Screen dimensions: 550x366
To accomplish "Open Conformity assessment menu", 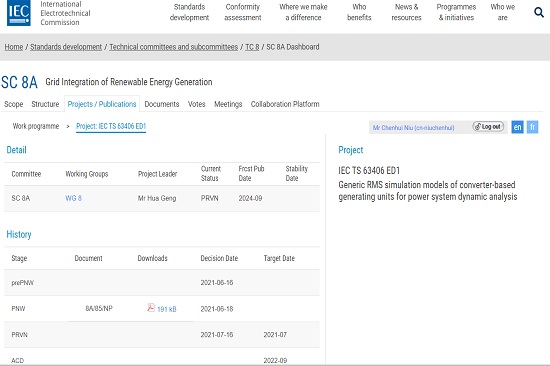I will [243, 12].
